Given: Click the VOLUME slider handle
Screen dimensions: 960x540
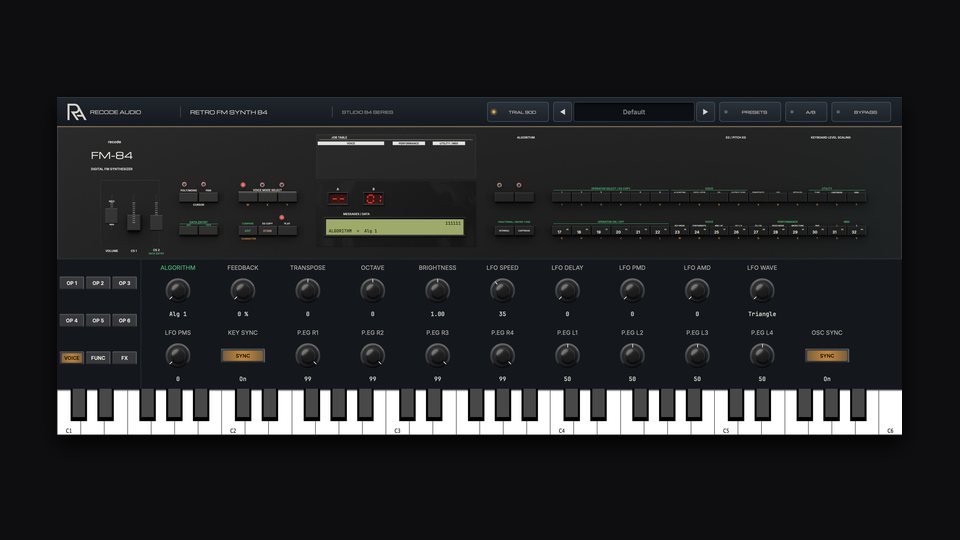Looking at the screenshot, I should pyautogui.click(x=111, y=216).
